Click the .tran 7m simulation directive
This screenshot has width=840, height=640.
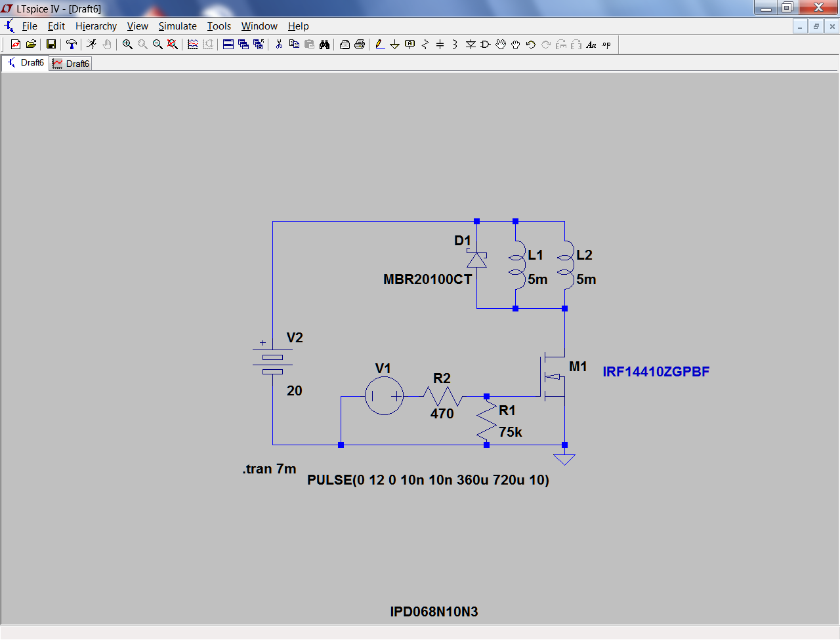pyautogui.click(x=270, y=469)
